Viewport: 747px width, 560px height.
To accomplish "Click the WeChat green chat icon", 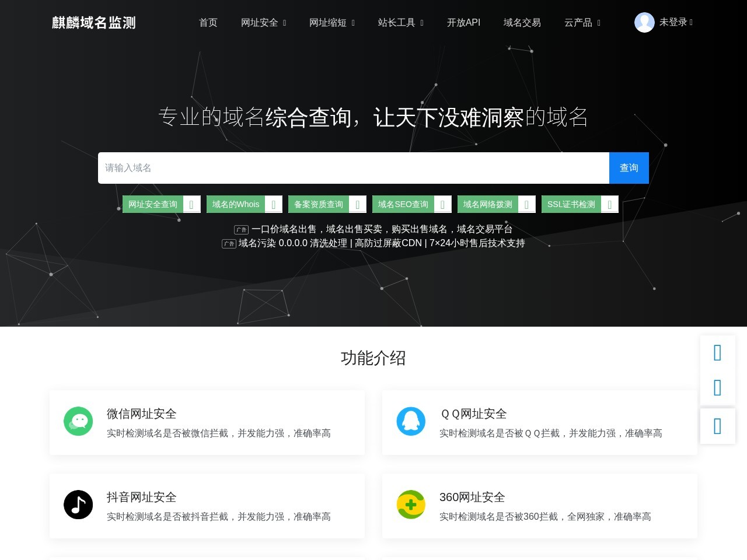I will pos(78,421).
